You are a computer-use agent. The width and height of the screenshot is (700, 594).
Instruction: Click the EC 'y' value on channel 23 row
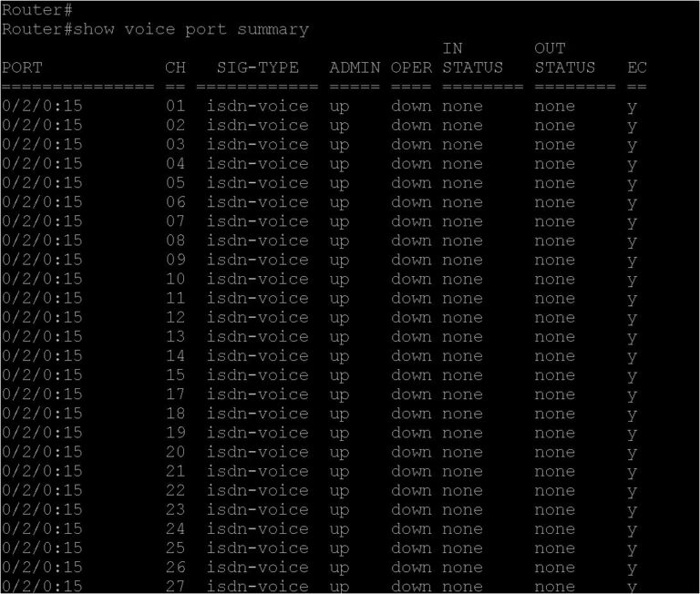point(632,510)
